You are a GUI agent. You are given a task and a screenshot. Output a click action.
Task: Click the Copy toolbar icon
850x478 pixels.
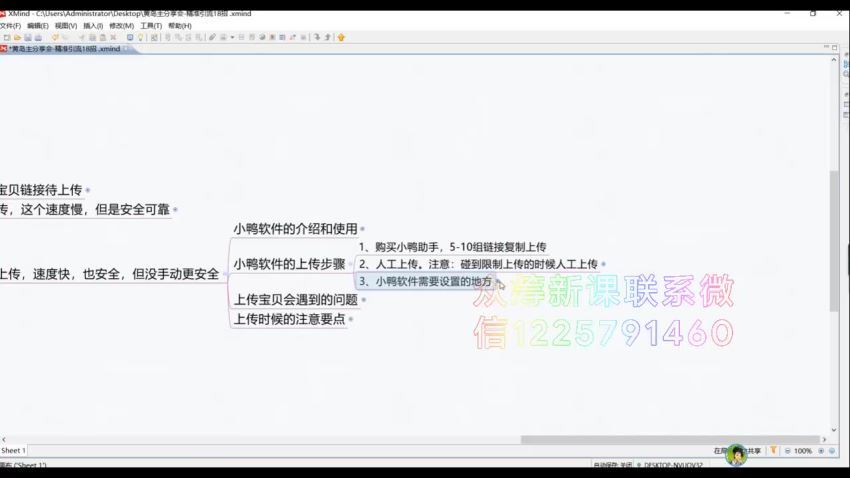[x=92, y=37]
